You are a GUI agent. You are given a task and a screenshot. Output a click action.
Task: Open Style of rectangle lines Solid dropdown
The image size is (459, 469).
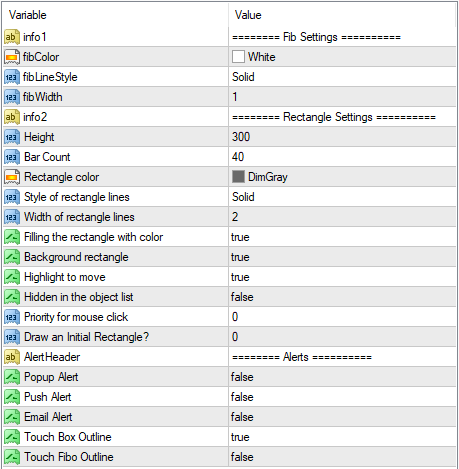pos(342,197)
